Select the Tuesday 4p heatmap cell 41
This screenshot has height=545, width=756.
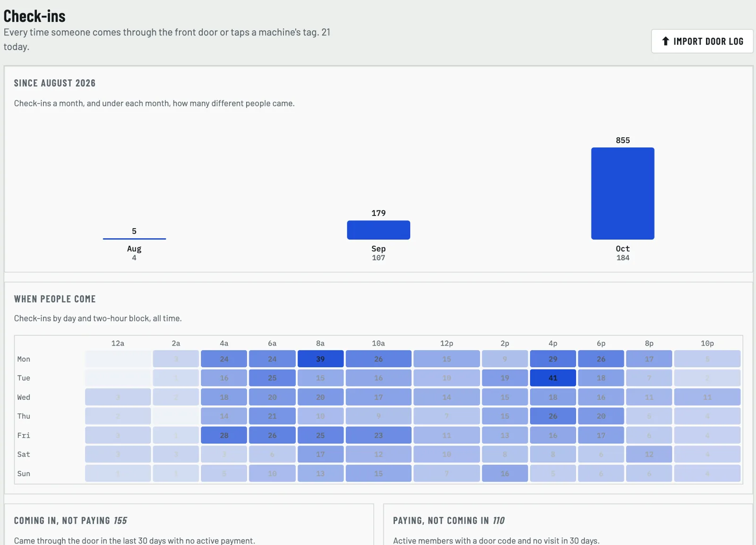(x=553, y=378)
